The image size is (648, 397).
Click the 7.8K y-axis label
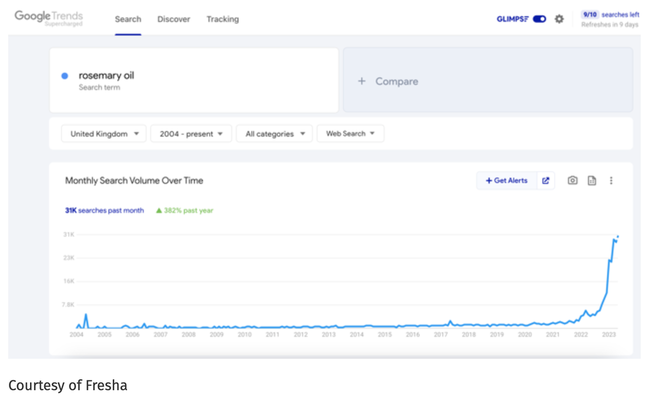point(68,304)
